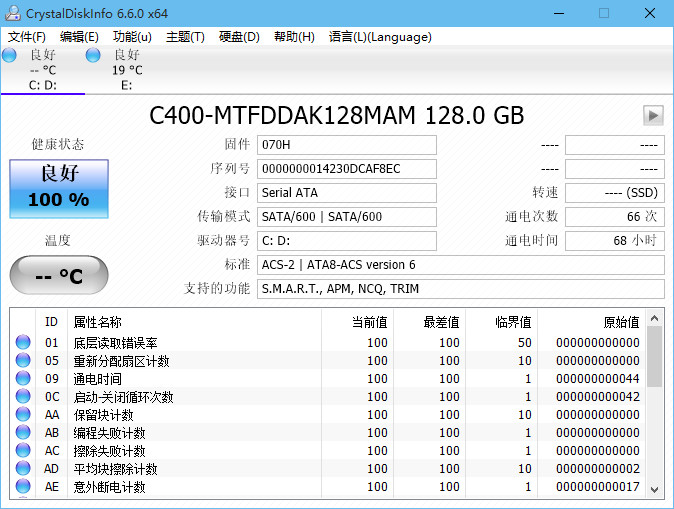
Task: Click threshold value 50 in row 01
Action: tap(525, 343)
